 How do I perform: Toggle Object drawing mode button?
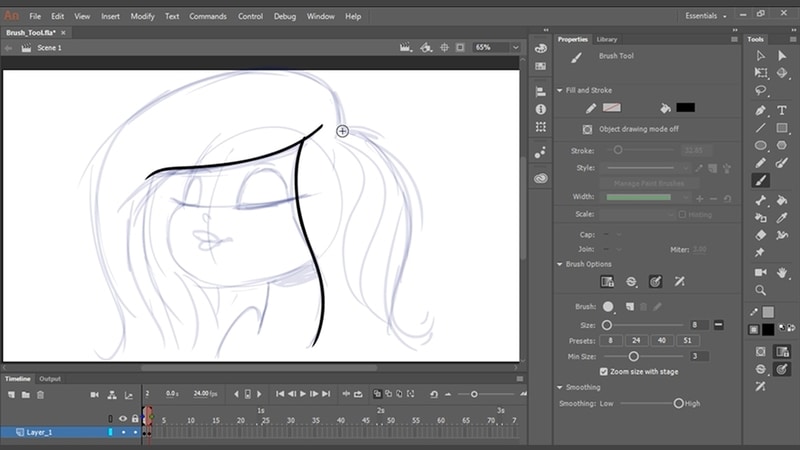(x=588, y=129)
